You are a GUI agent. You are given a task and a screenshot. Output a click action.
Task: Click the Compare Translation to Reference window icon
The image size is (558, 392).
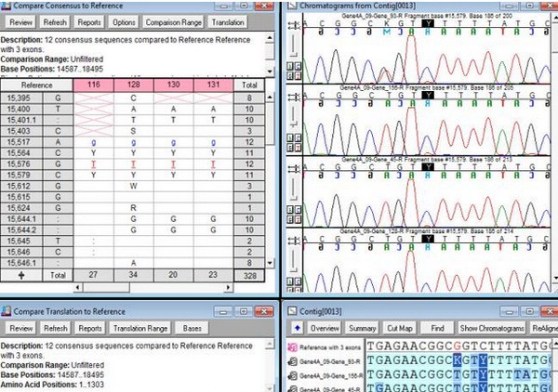[7, 311]
